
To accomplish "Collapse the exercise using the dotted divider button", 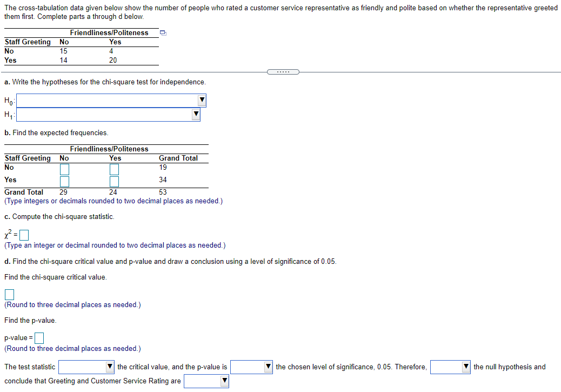I will coord(283,71).
